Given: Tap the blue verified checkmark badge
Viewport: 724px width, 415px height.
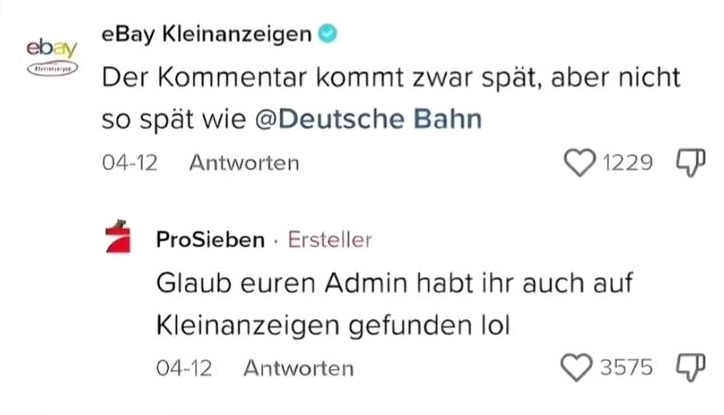Looking at the screenshot, I should pos(327,33).
